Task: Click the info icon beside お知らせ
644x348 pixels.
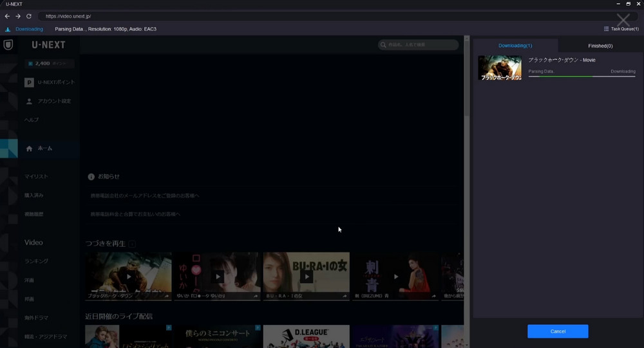Action: click(x=91, y=177)
